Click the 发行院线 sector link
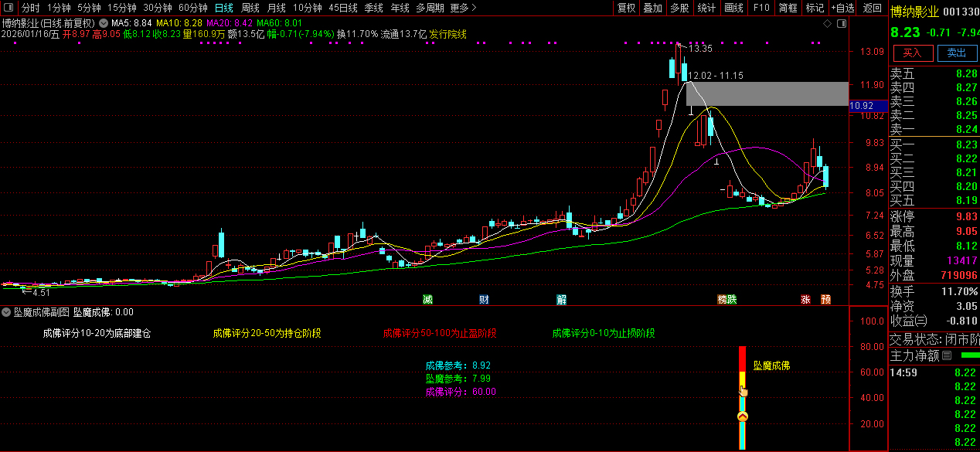 point(448,34)
